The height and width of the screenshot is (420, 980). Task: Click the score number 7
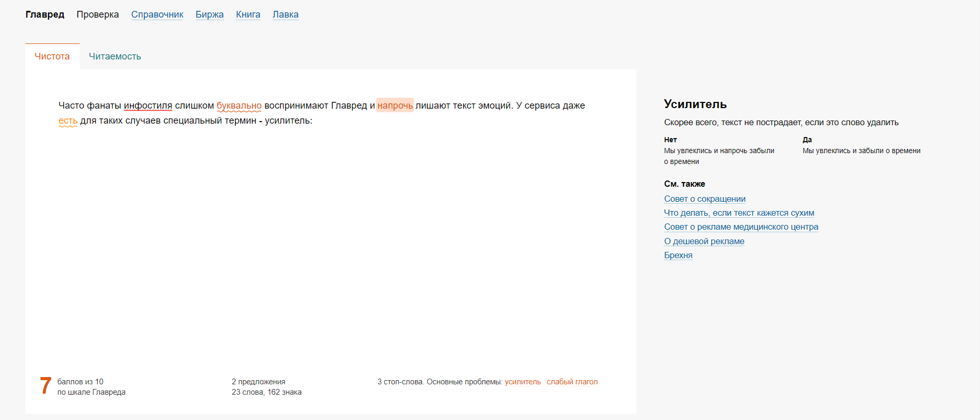click(x=46, y=386)
